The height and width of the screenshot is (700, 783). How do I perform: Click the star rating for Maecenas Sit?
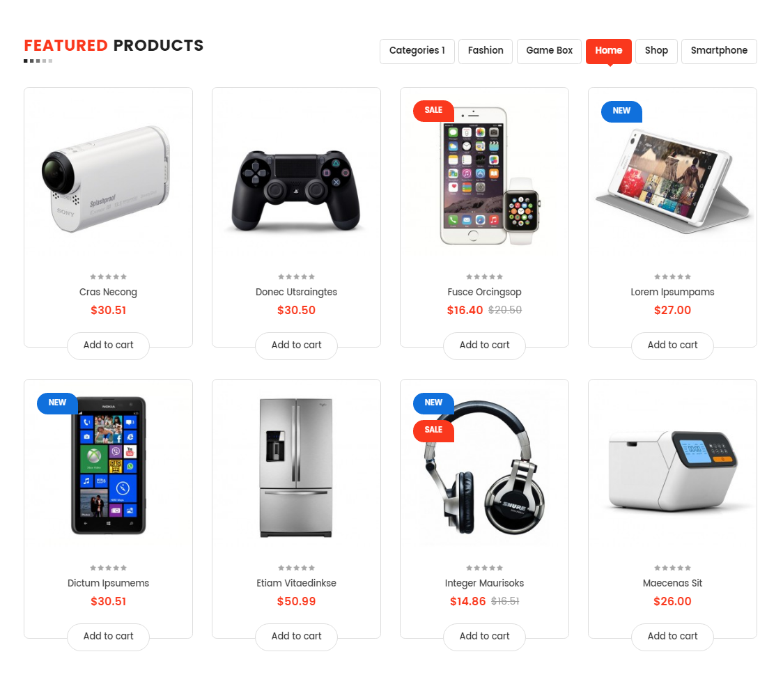click(673, 568)
